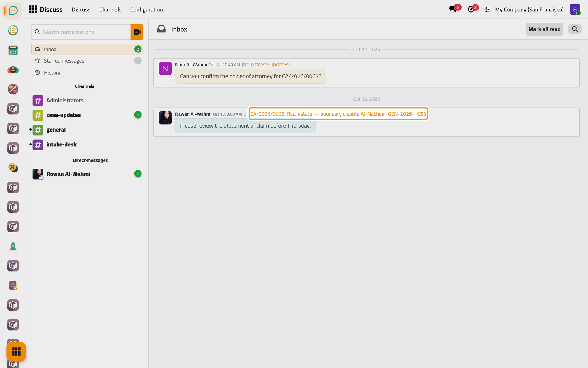Open the company switcher My Company (San Francisco)
The image size is (588, 368).
pyautogui.click(x=529, y=10)
